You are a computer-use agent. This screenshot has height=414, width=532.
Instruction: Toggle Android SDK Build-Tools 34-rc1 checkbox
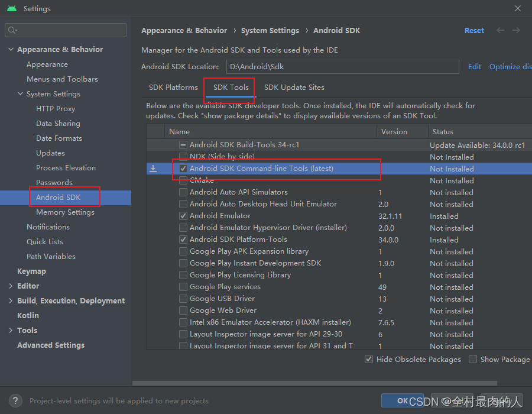point(183,145)
